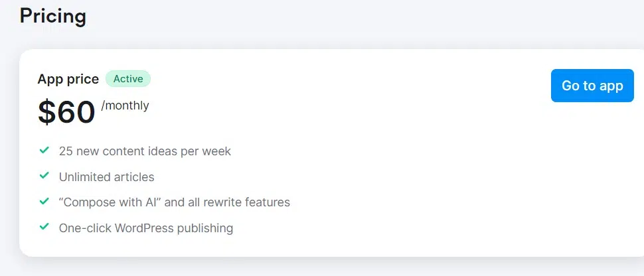644x276 pixels.
Task: Click the $60 price amount
Action: (67, 111)
